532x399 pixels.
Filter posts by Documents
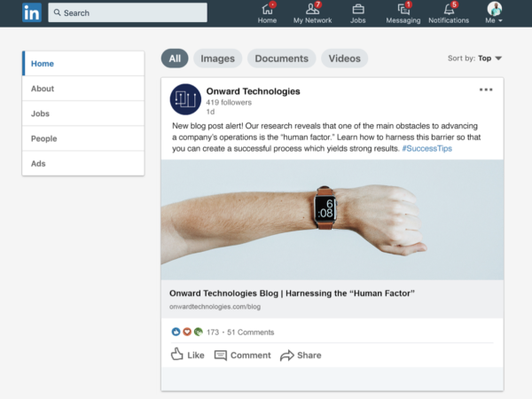(282, 59)
